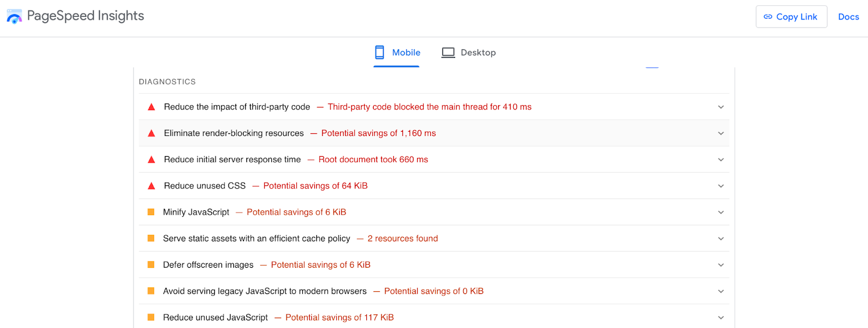This screenshot has height=328, width=868.
Task: Click the mobile phone icon
Action: 380,53
